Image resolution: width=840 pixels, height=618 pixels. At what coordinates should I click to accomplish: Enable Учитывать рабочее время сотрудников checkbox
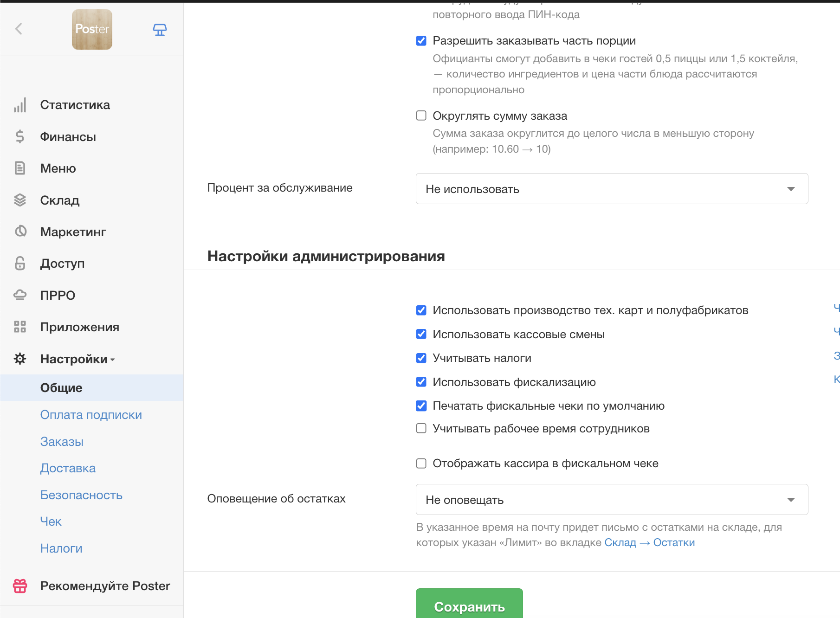coord(421,428)
